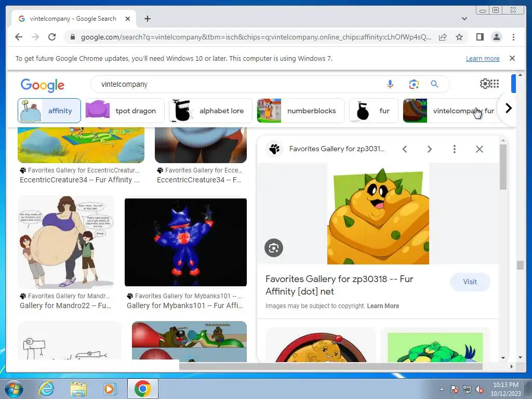Go back with the browser back arrow
Viewport: 532px width, 399px height.
point(19,37)
